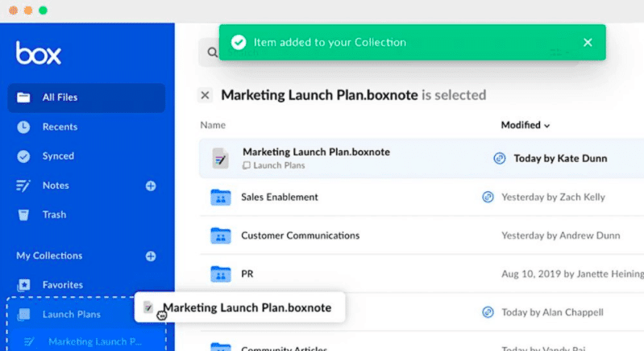Image resolution: width=644 pixels, height=351 pixels.
Task: Click Marketing Launch Plan.boxnote file icon
Action: [220, 158]
